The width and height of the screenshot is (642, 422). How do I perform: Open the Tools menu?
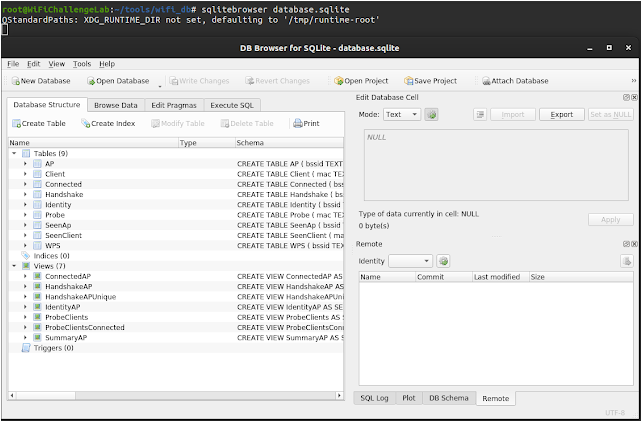[x=82, y=64]
